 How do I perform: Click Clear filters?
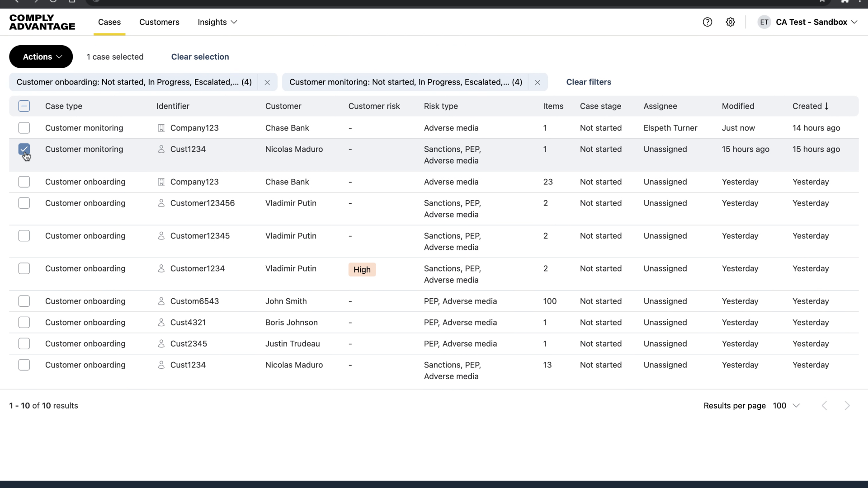coord(589,82)
